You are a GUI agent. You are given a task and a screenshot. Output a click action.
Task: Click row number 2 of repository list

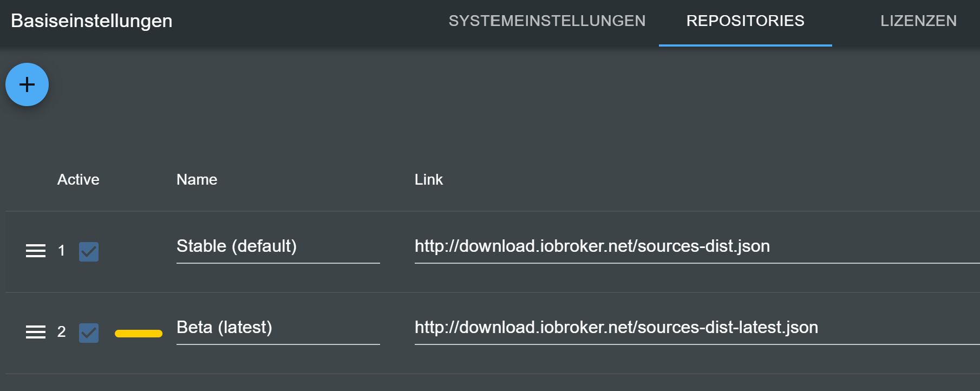62,332
